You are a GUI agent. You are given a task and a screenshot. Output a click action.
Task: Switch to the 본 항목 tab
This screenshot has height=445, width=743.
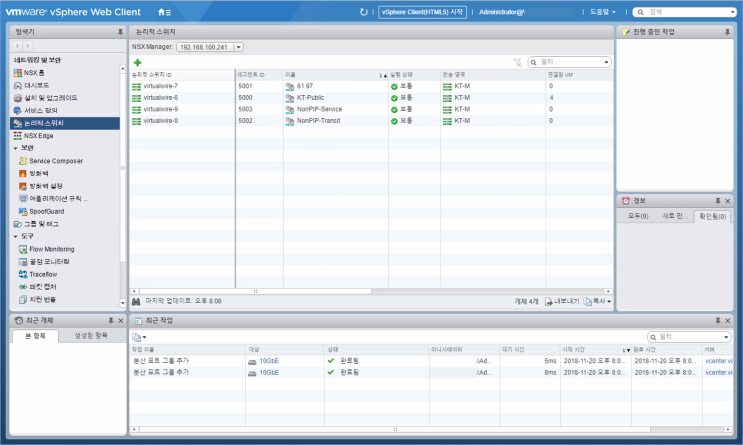coord(35,336)
